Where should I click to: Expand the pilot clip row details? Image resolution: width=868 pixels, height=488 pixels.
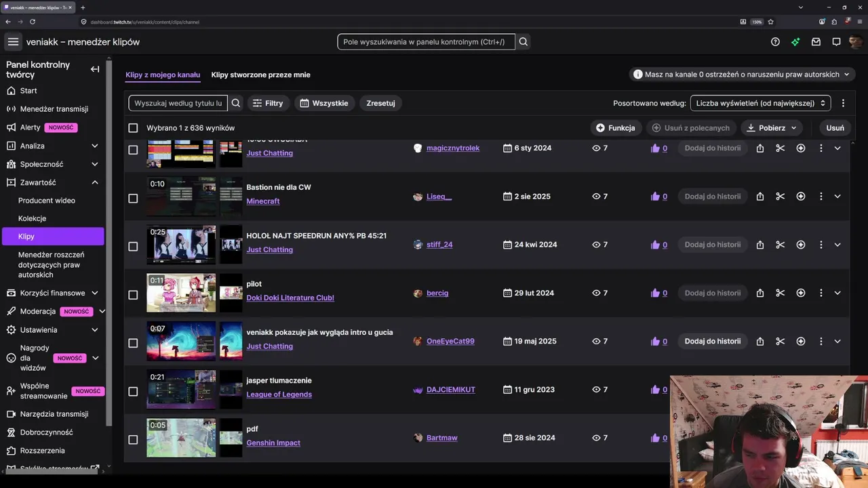[x=837, y=293]
